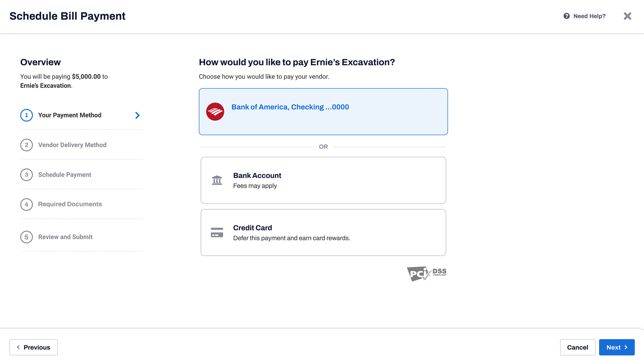Click the left arrow in Previous button

tap(18, 347)
